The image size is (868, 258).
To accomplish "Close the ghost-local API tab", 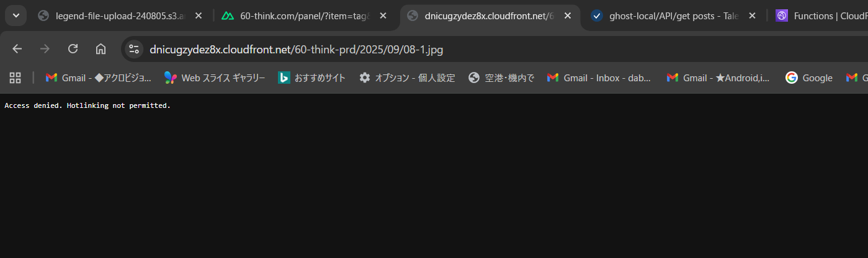I will [753, 16].
